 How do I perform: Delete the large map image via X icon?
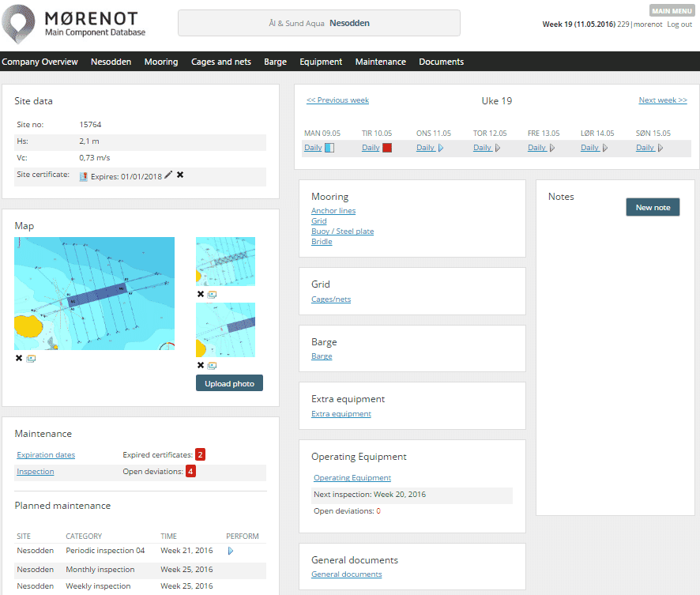point(18,357)
